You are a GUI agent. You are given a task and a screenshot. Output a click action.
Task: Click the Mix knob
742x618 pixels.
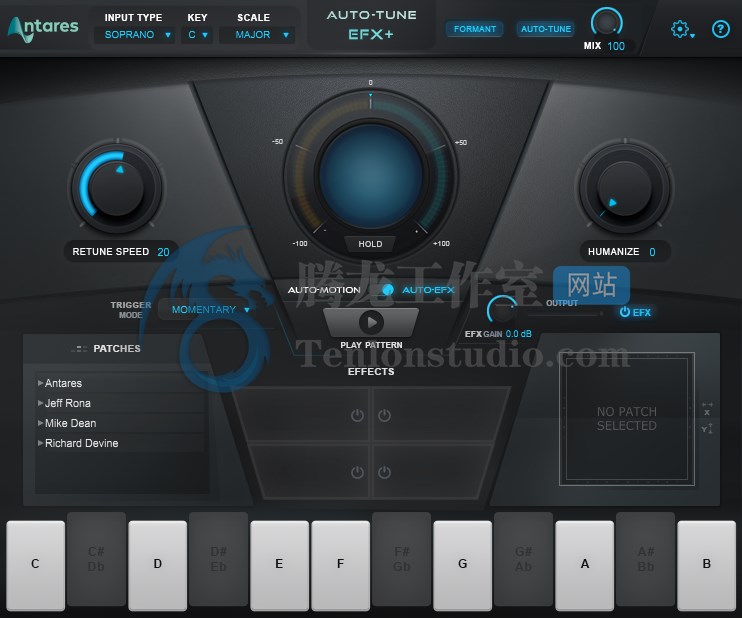pyautogui.click(x=606, y=23)
